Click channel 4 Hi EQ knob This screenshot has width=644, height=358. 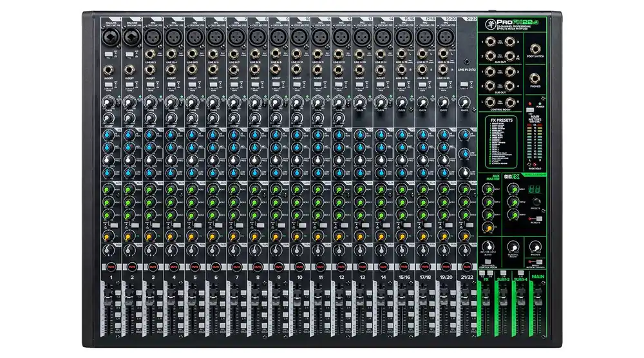click(x=171, y=135)
